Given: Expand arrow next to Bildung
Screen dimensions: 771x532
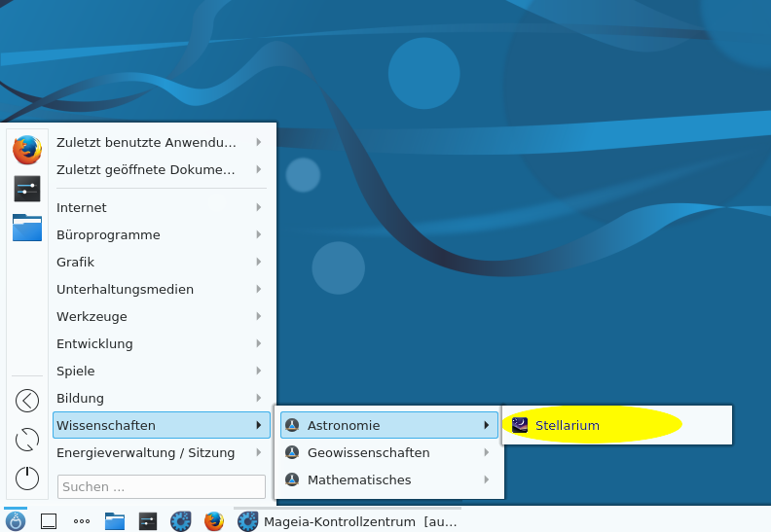Looking at the screenshot, I should 259,398.
